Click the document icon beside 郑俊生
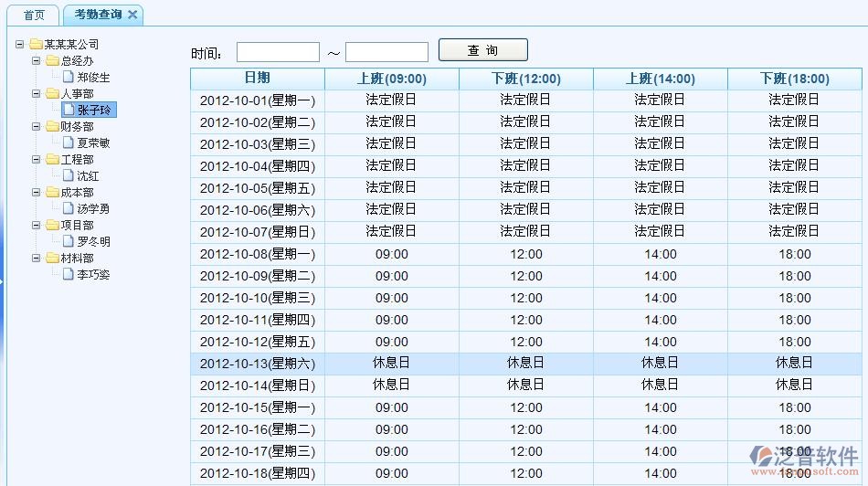 click(x=69, y=78)
